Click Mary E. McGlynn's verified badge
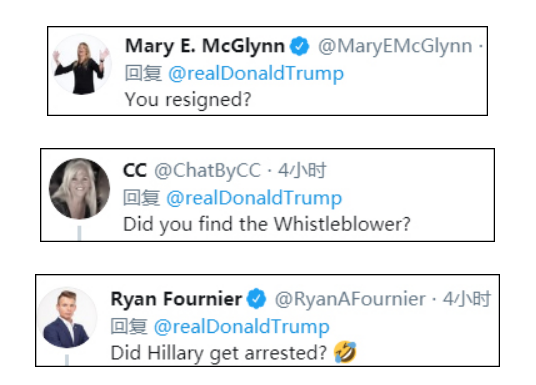 [x=299, y=46]
